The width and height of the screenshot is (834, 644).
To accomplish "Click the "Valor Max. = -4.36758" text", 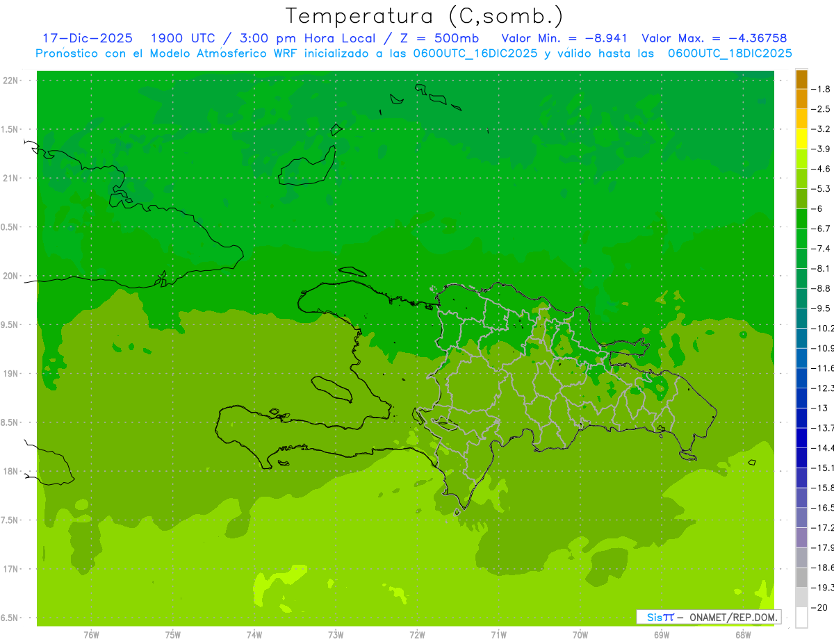I will pos(714,38).
